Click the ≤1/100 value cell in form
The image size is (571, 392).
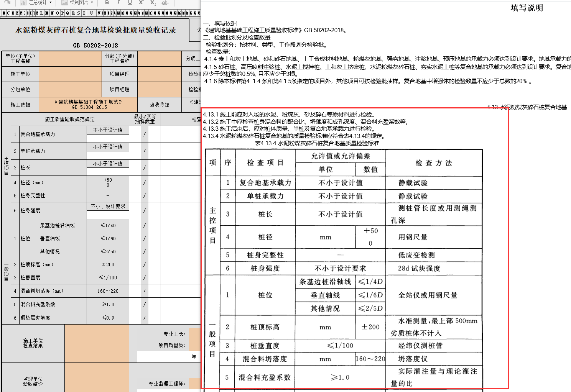point(108,277)
